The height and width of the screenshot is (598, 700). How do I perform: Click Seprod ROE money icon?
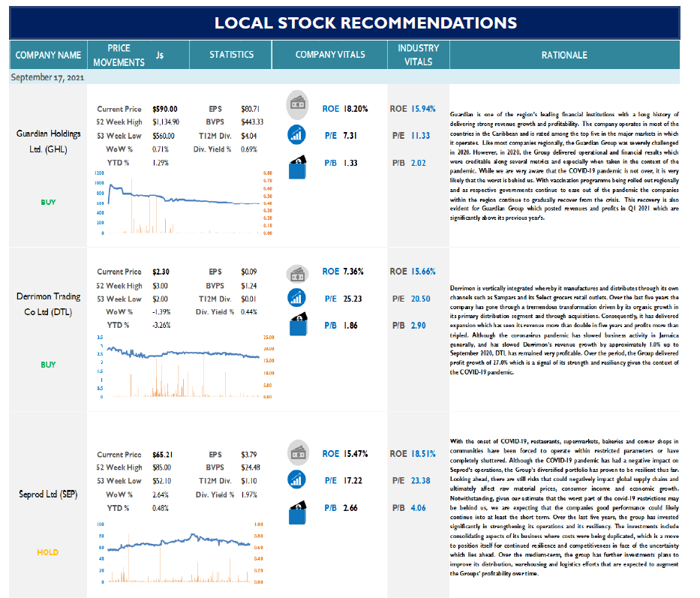(x=298, y=452)
